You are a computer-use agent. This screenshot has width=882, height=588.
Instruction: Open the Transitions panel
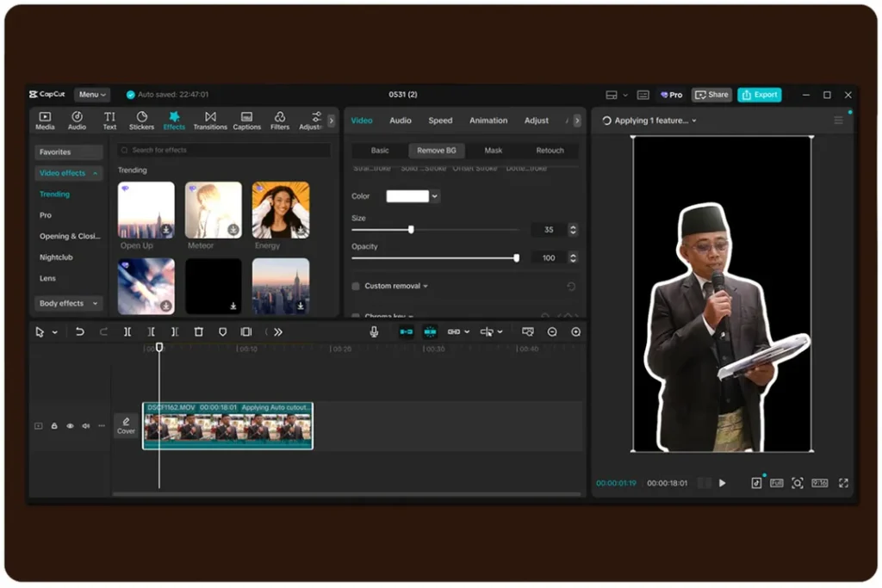210,121
